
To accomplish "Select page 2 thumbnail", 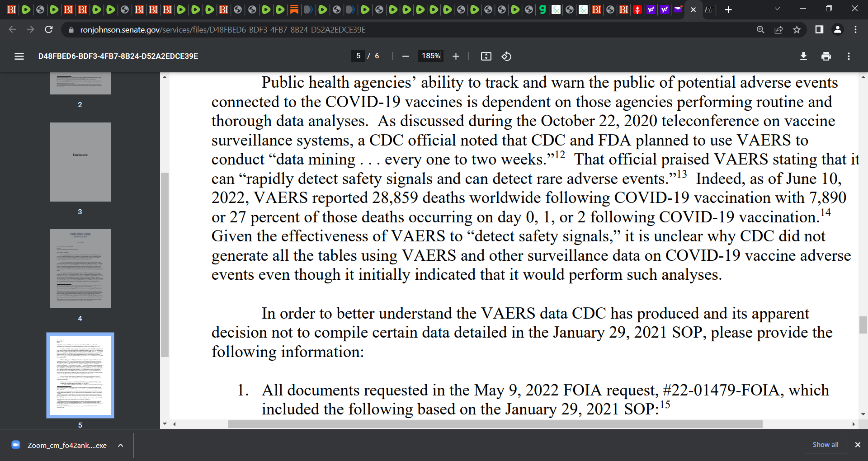I will pos(80,83).
